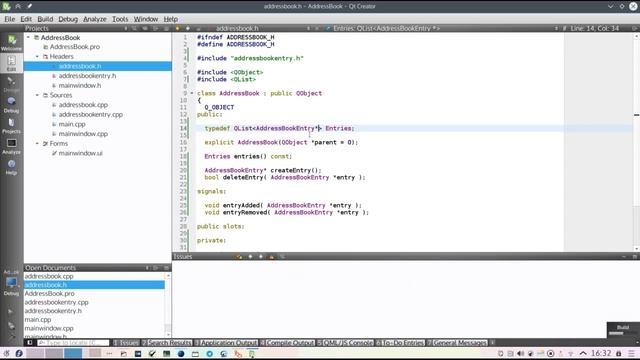Click the go-forward arrow in editor toolbar

[188, 28]
